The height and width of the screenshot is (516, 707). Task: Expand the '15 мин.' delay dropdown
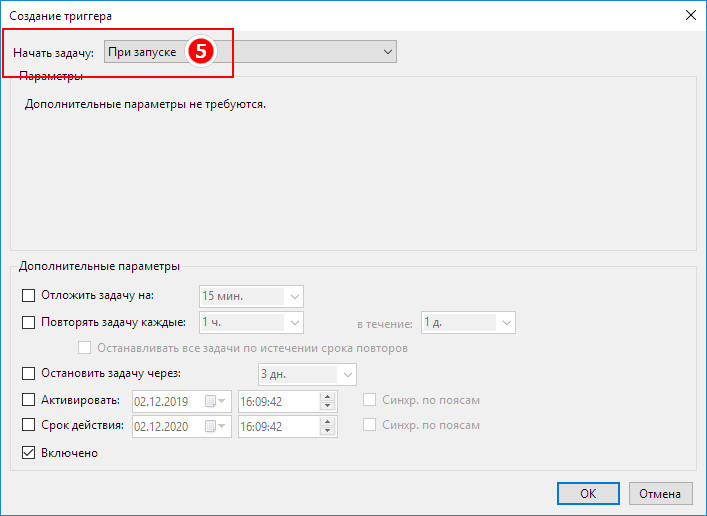click(251, 296)
